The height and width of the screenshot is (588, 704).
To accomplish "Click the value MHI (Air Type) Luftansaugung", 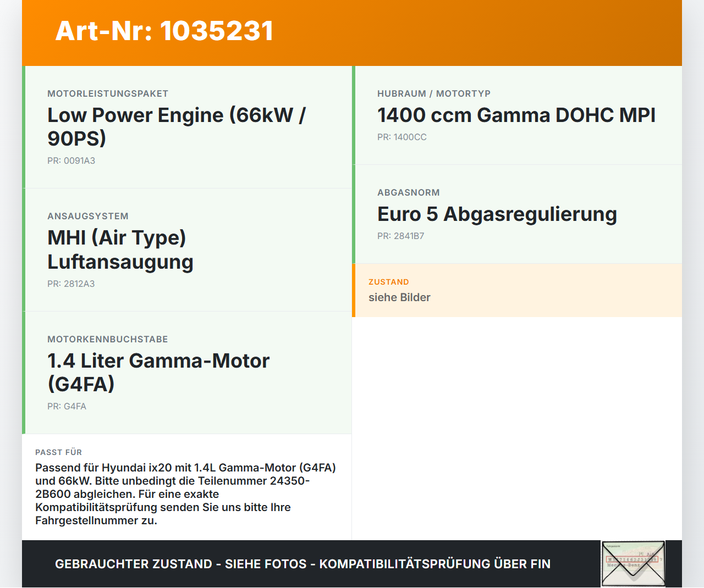I will point(120,249).
